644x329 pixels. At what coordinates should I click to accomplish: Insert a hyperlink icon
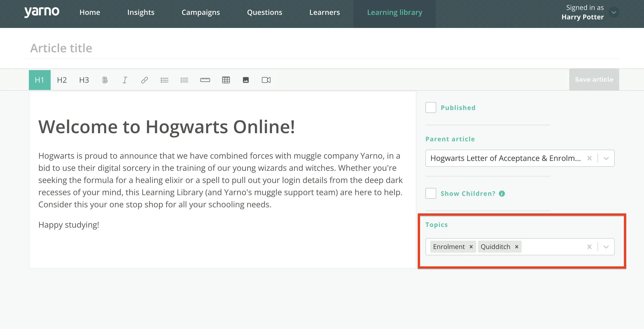(x=144, y=80)
